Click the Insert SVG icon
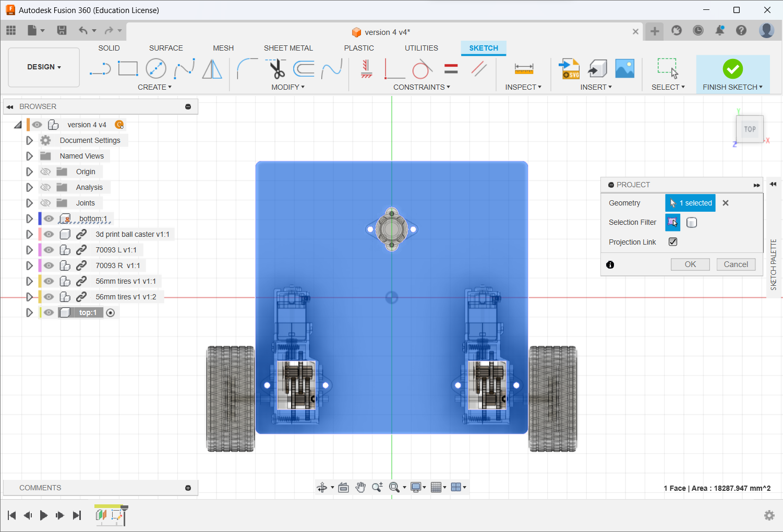Screen dimensions: 783x532 click(x=569, y=69)
